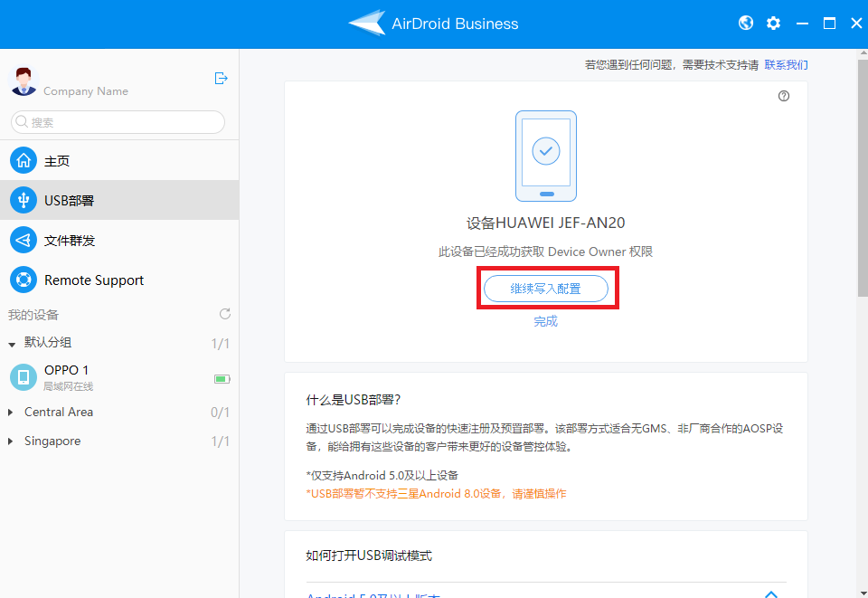Viewport: 868px width, 598px height.
Task: Select the USB部署 menu item
Action: [119, 200]
